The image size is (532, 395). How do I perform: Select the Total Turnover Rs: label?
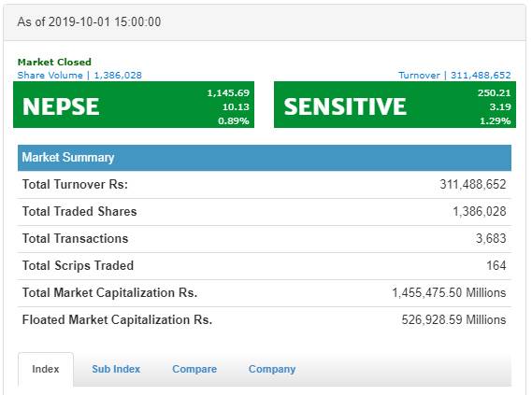click(75, 184)
